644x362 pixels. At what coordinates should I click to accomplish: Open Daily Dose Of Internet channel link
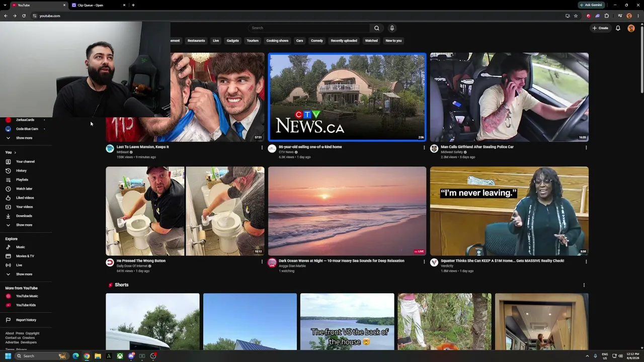pyautogui.click(x=132, y=266)
